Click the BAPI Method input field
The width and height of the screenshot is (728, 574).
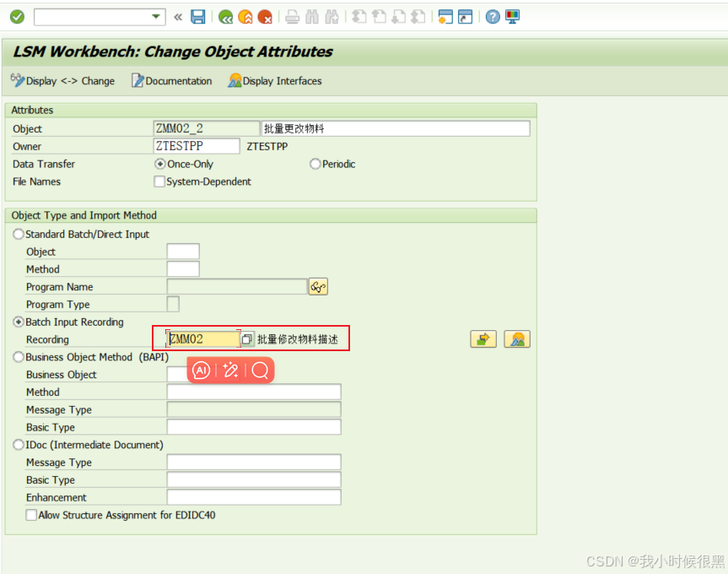(x=254, y=392)
